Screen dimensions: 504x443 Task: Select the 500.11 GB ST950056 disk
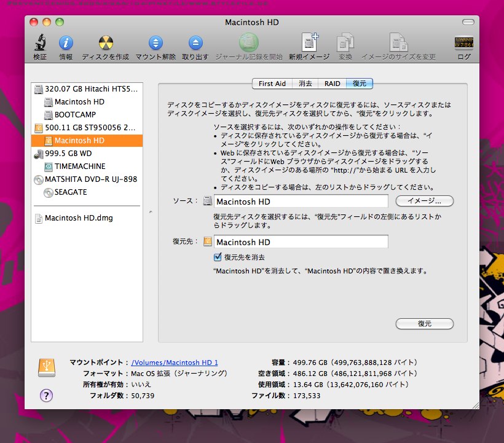click(x=87, y=128)
